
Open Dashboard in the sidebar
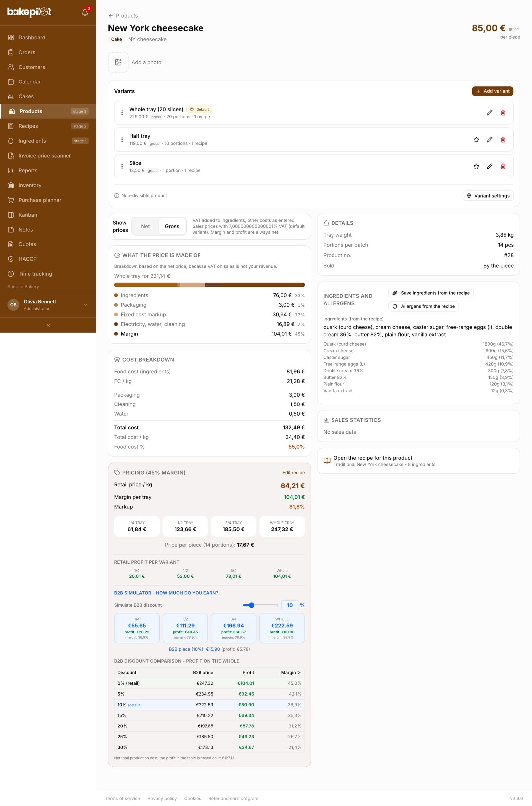(x=48, y=37)
